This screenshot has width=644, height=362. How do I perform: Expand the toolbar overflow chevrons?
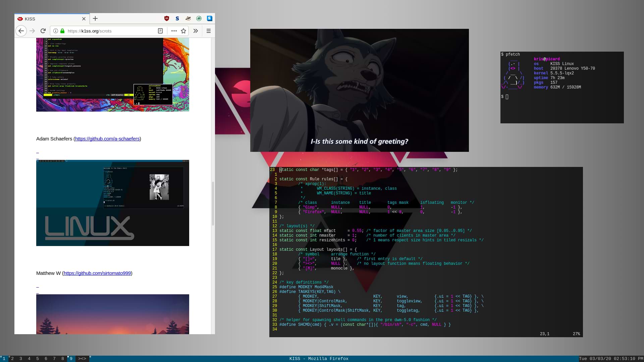(196, 31)
